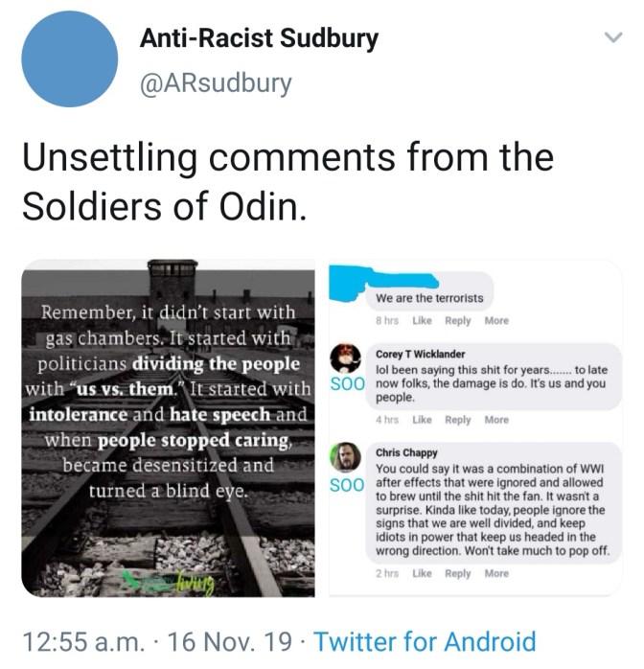
Task: Like the "We are the terrorists" comment
Action: coord(422,321)
